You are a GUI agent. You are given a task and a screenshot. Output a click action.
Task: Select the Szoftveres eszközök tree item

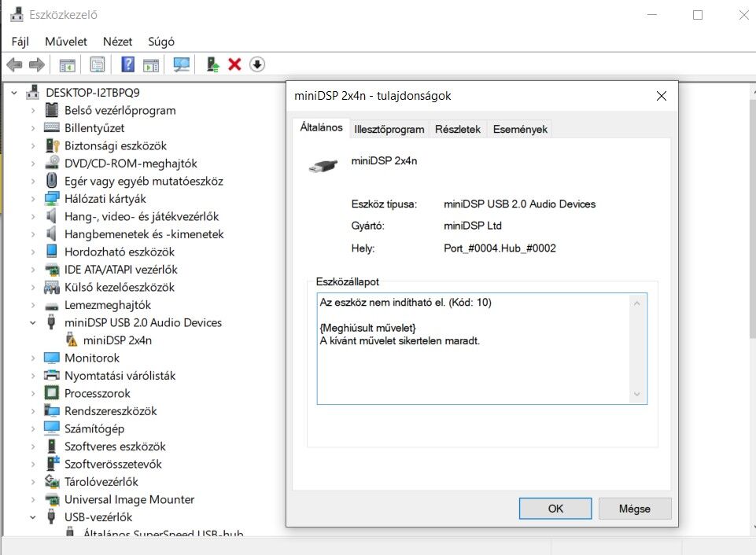(115, 446)
